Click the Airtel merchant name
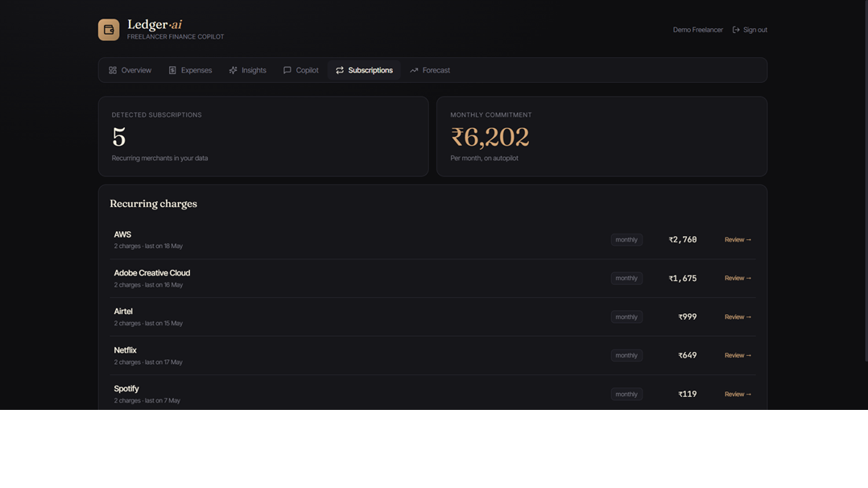This screenshot has width=868, height=488. (123, 312)
